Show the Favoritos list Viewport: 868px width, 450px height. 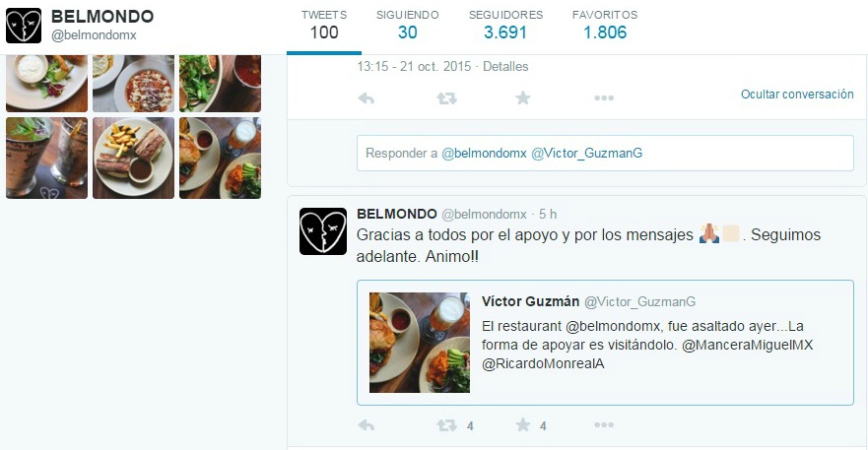tap(605, 26)
